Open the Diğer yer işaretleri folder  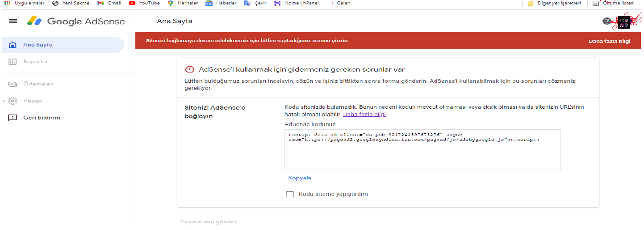[x=554, y=3]
